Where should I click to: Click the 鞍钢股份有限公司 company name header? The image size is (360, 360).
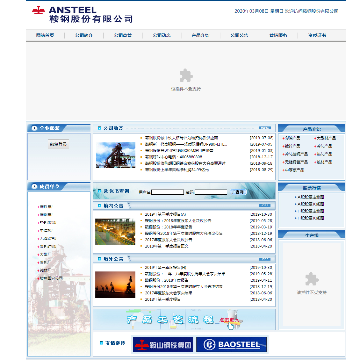[x=91, y=19]
